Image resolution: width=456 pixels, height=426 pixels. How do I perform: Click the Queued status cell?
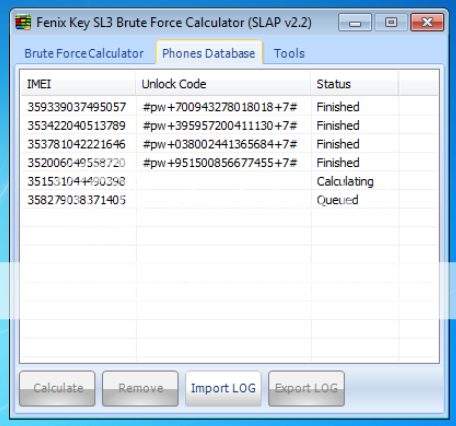337,200
